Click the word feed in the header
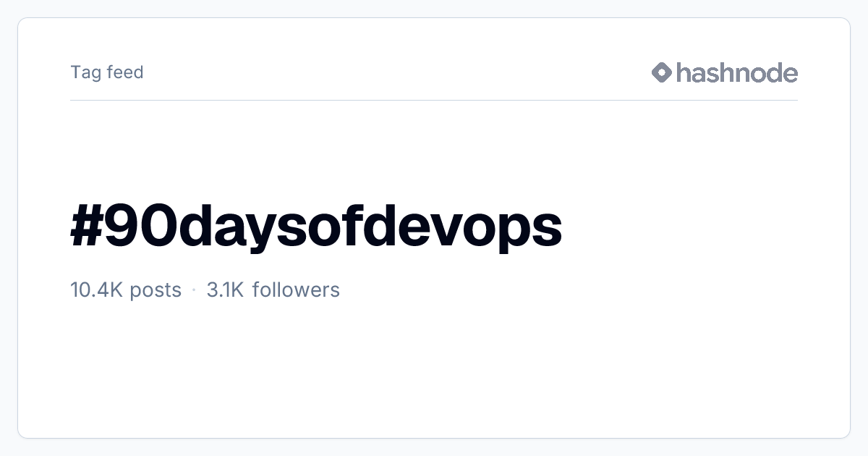Viewport: 868px width, 456px height. click(x=125, y=72)
